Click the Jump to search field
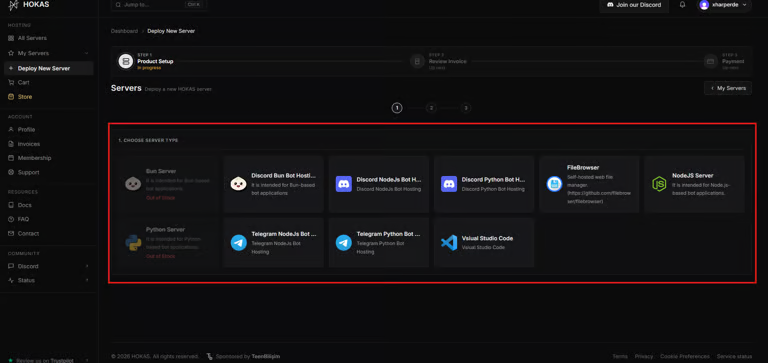Screen dimensions: 768x363 point(159,5)
